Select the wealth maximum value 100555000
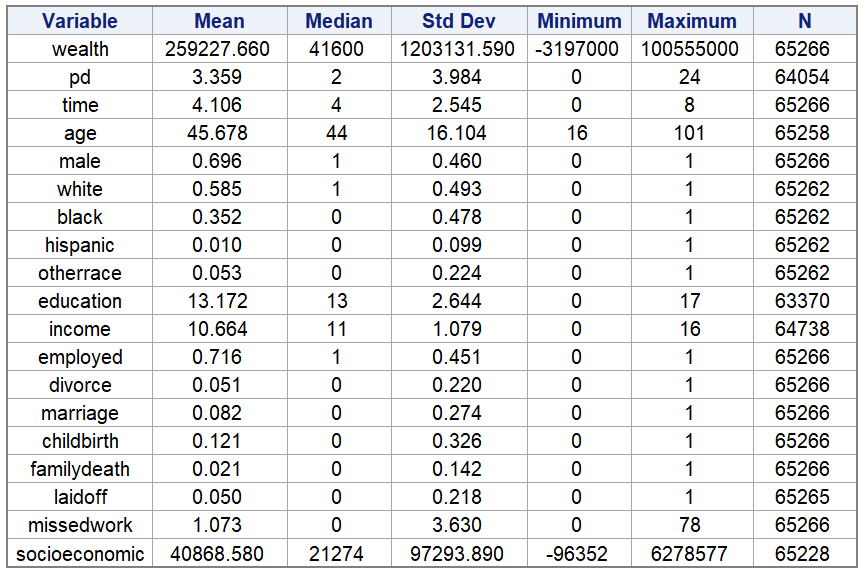Image resolution: width=865 pixels, height=574 pixels. pos(692,49)
